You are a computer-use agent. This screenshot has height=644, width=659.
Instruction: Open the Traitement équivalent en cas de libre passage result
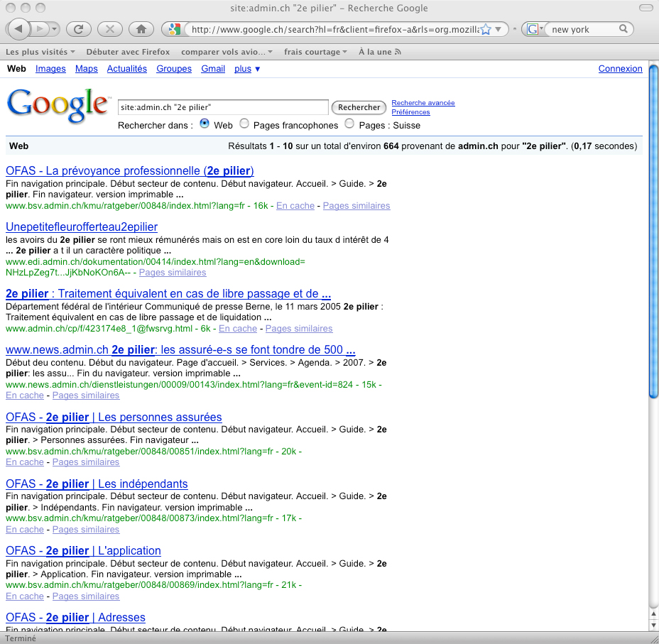tap(168, 293)
